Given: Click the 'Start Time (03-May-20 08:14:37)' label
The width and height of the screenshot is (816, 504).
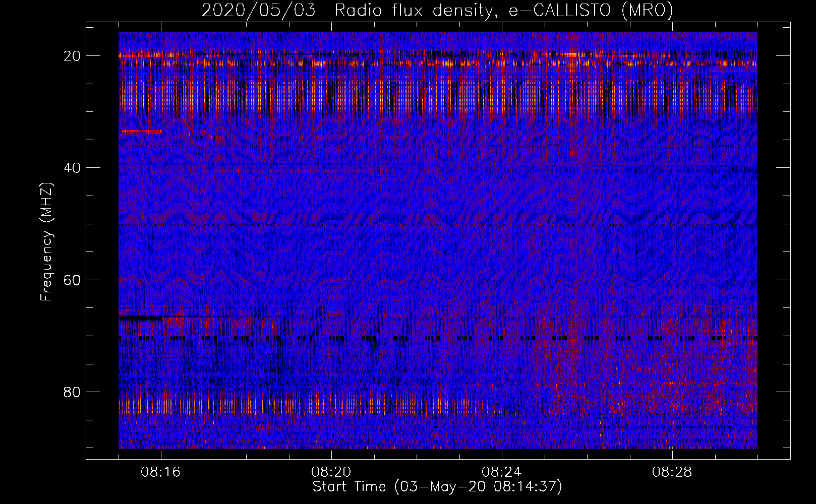Looking at the screenshot, I should click(437, 487).
